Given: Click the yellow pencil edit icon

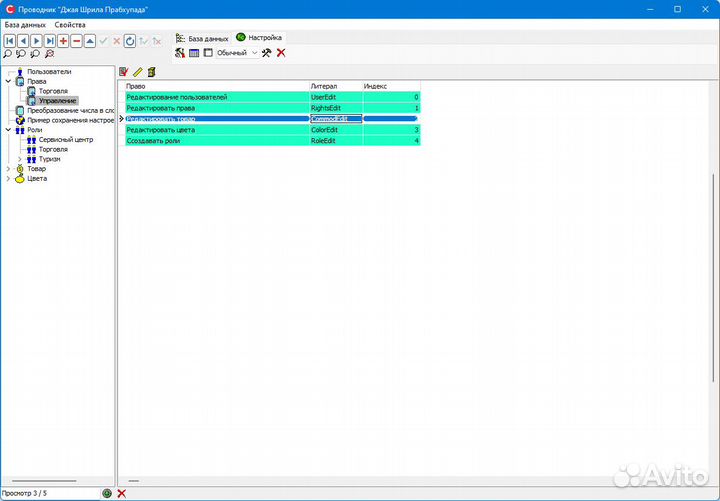Looking at the screenshot, I should [138, 72].
